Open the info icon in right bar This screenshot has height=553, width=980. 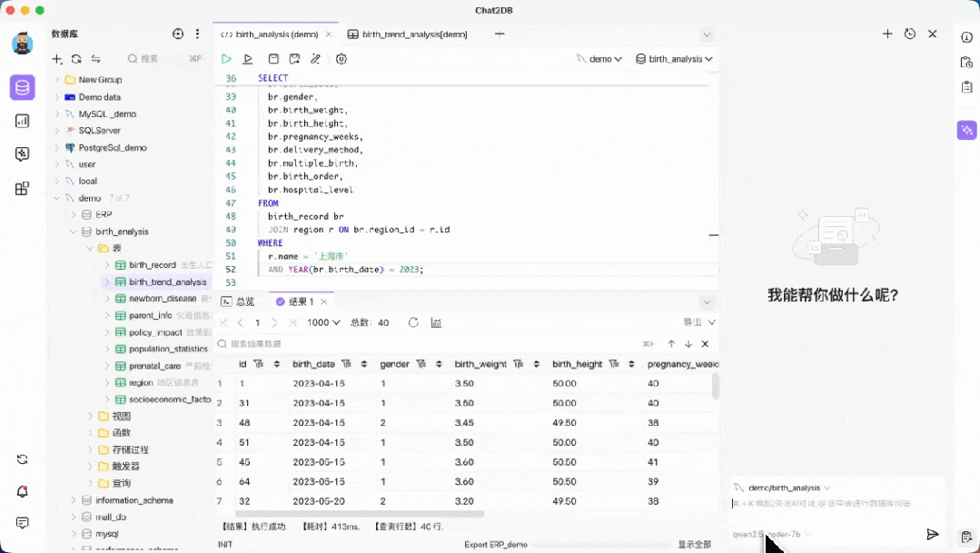pos(967,37)
